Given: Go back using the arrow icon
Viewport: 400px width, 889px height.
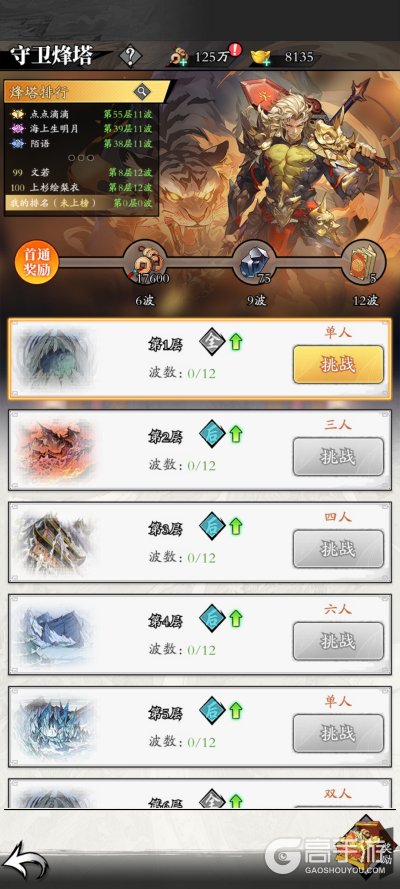Looking at the screenshot, I should 25,859.
